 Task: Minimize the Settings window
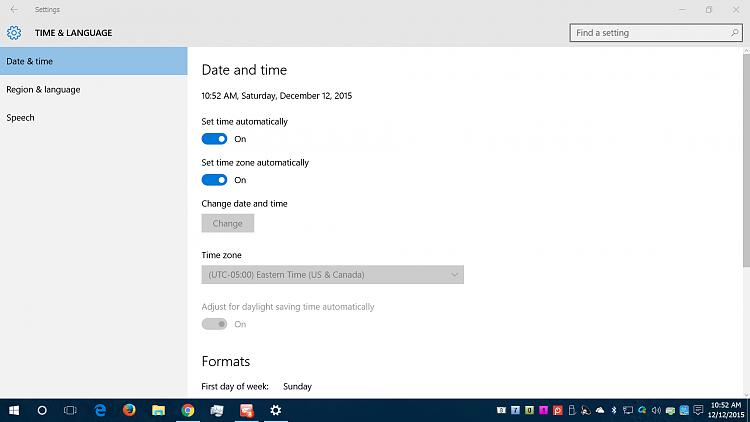click(x=682, y=10)
